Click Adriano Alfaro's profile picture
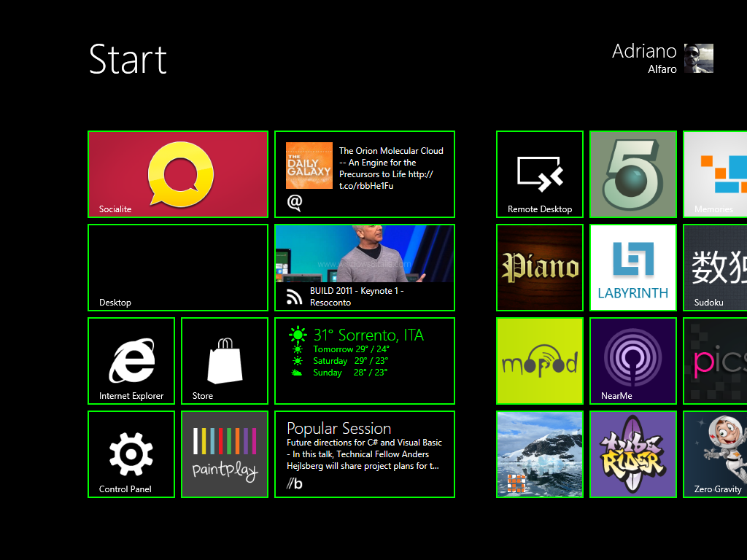 point(697,59)
